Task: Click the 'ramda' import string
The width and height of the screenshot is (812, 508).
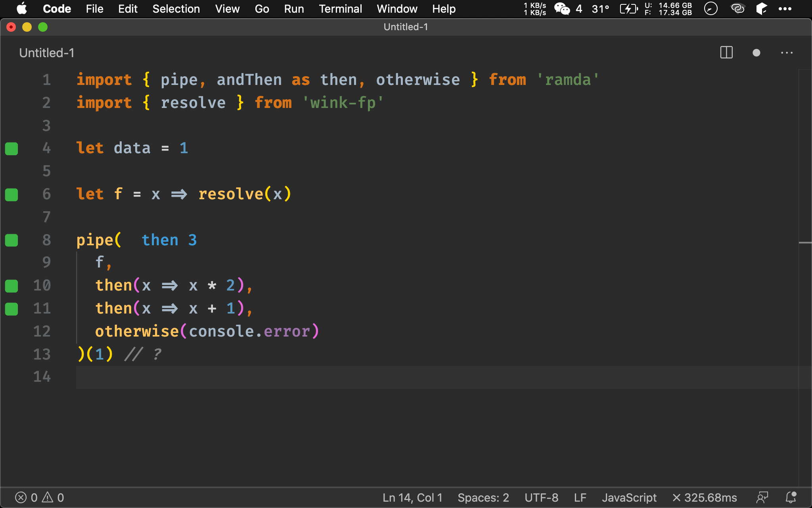Action: coord(568,80)
